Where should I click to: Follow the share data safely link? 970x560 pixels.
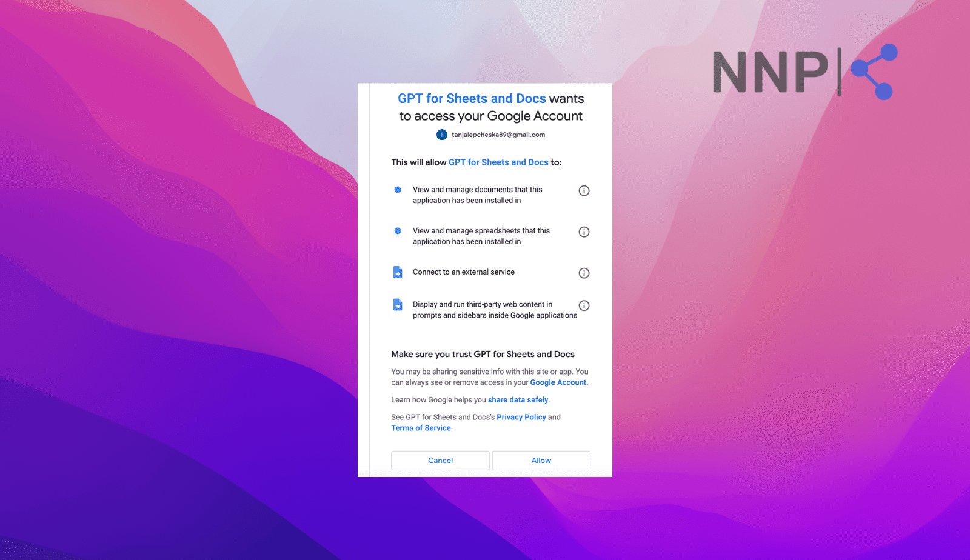coord(518,400)
